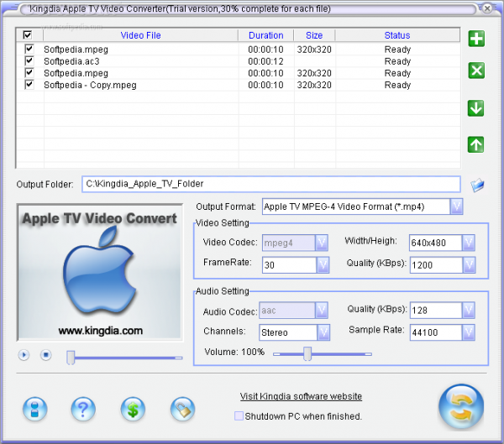Move selected file down with green arrow
The width and height of the screenshot is (504, 444).
tap(476, 108)
